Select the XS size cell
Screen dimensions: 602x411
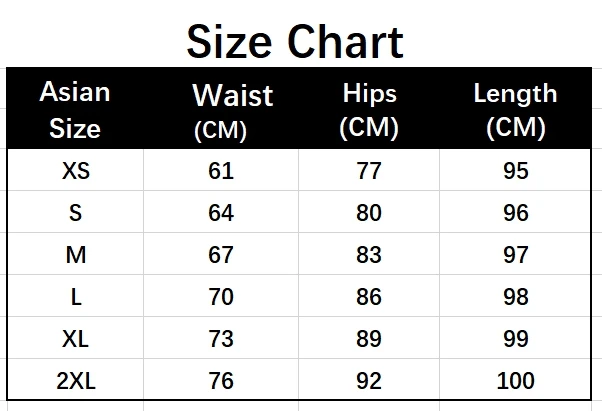(75, 170)
